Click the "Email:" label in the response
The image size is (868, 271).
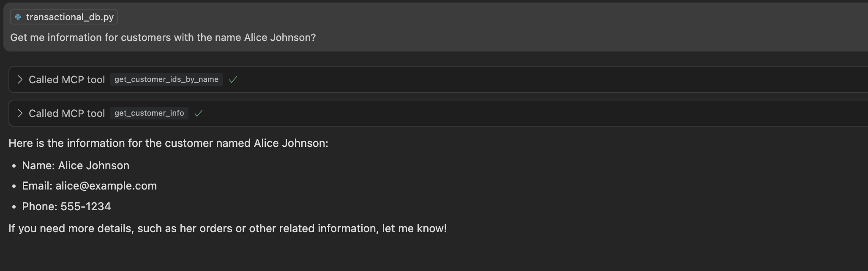[x=37, y=186]
